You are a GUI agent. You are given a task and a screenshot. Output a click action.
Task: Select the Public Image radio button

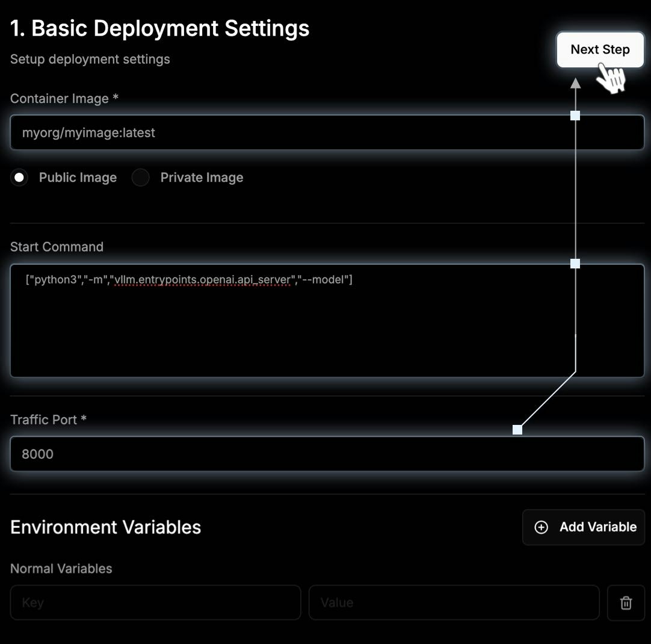click(19, 178)
